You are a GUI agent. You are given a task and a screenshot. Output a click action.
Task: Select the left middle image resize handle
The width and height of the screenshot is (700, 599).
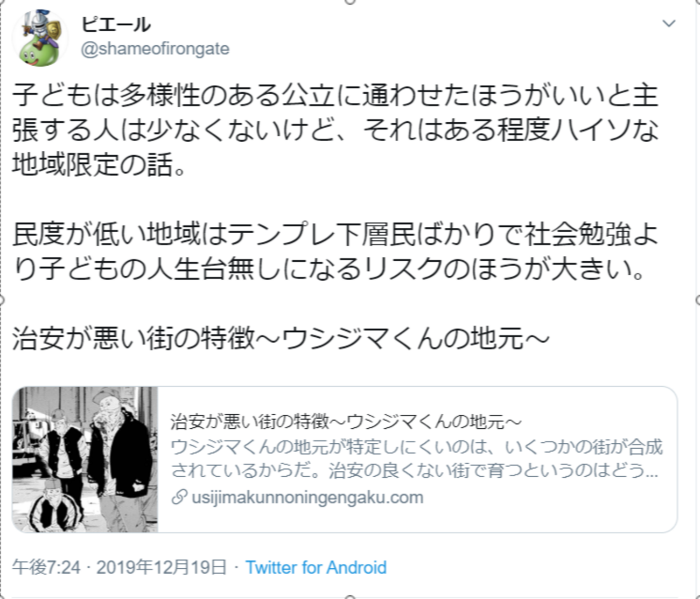2,299
